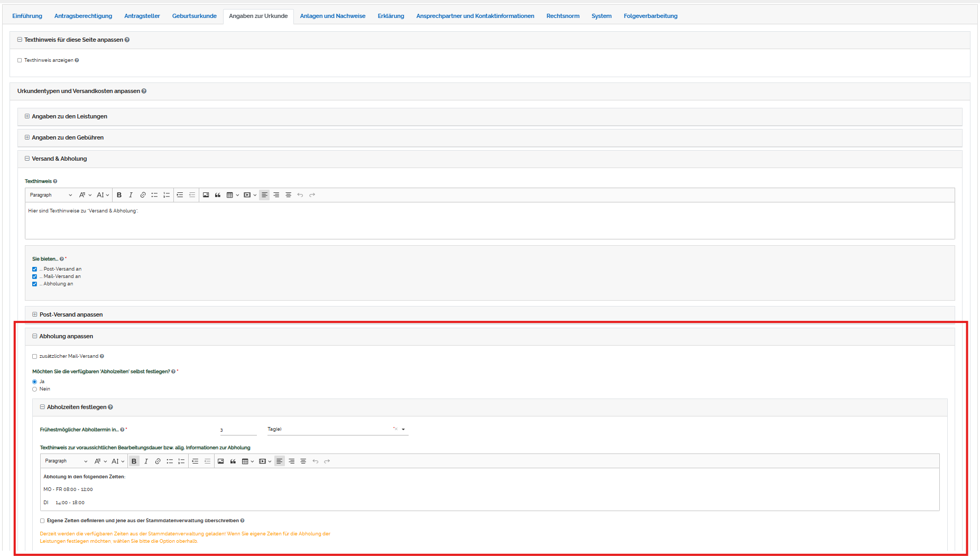Go to the Folgeverarbeitung tab
980x556 pixels.
tap(650, 16)
